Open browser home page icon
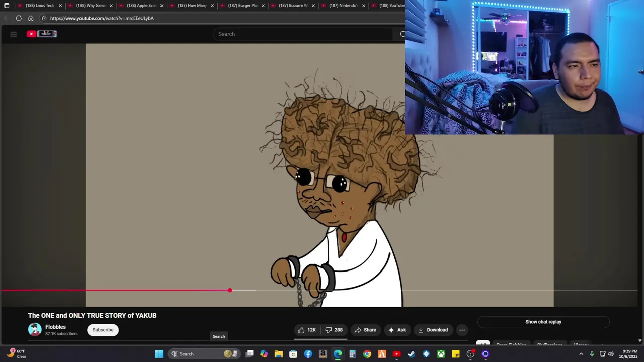644x362 pixels. tap(31, 18)
